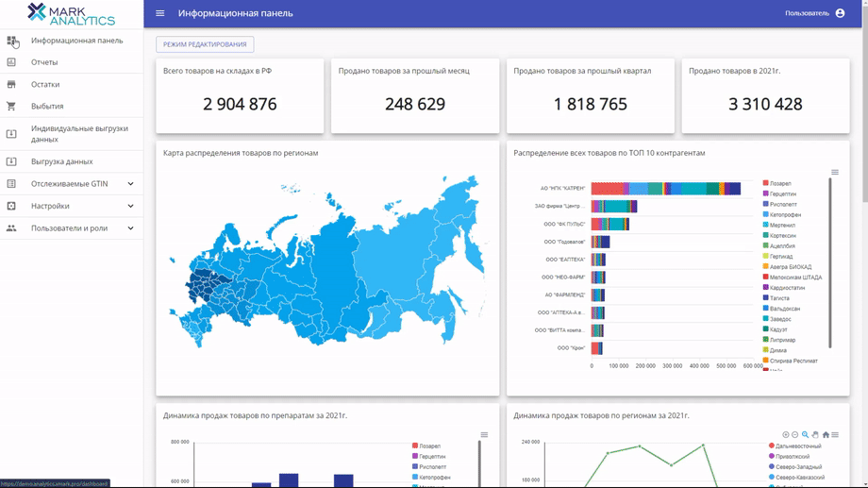This screenshot has width=868, height=488.
Task: Toggle Кетопрофен series in TOP 10 legend
Action: 782,214
